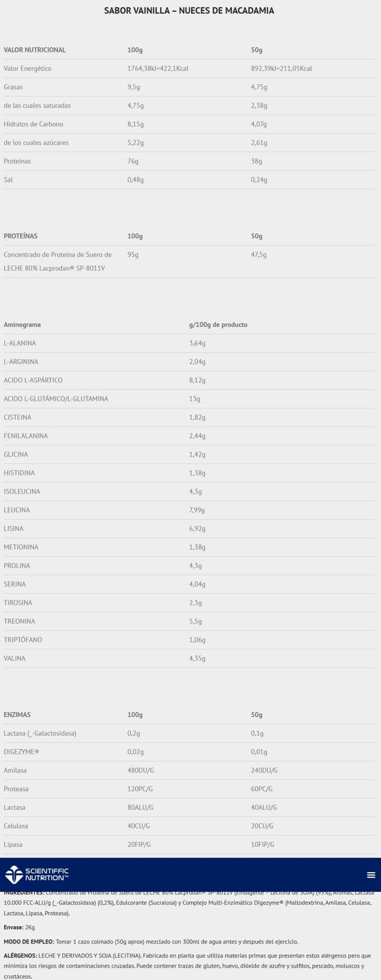Click the VALINA row label
This screenshot has height=980, width=381.
15,658
